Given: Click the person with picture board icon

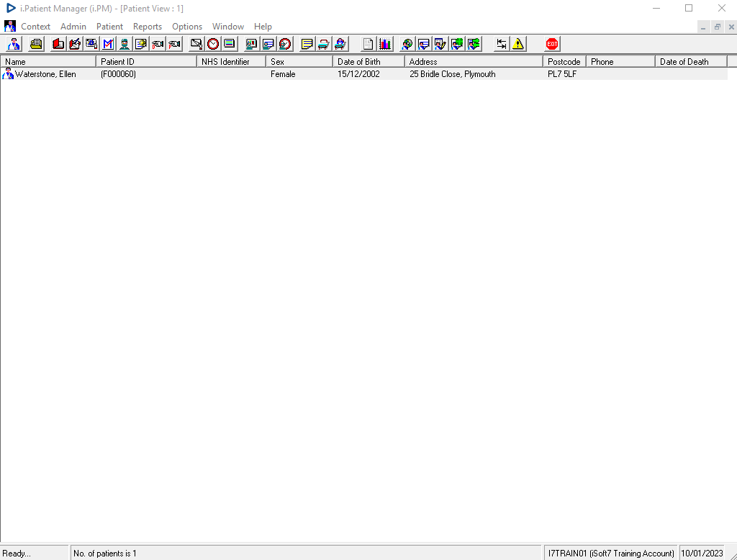Looking at the screenshot, I should click(x=251, y=44).
